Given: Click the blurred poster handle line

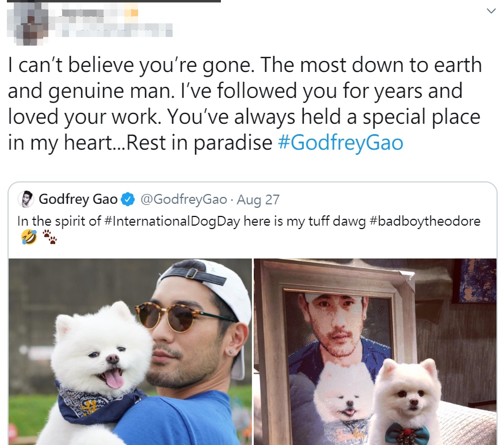Looking at the screenshot, I should [x=117, y=31].
